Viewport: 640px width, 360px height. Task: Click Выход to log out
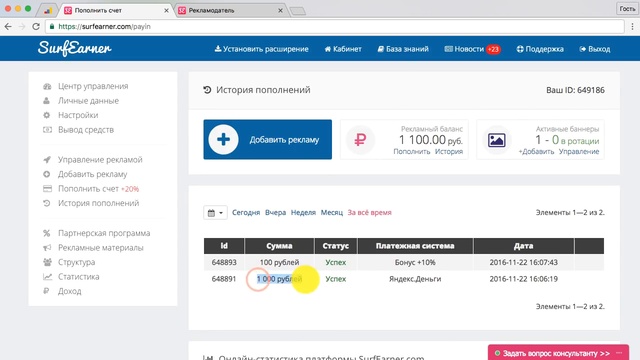pos(595,49)
